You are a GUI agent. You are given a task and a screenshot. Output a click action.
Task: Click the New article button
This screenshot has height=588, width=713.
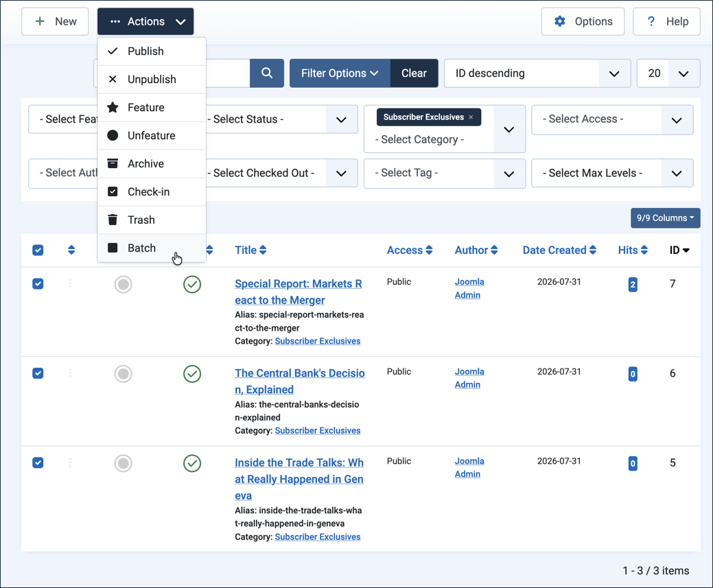[x=55, y=21]
